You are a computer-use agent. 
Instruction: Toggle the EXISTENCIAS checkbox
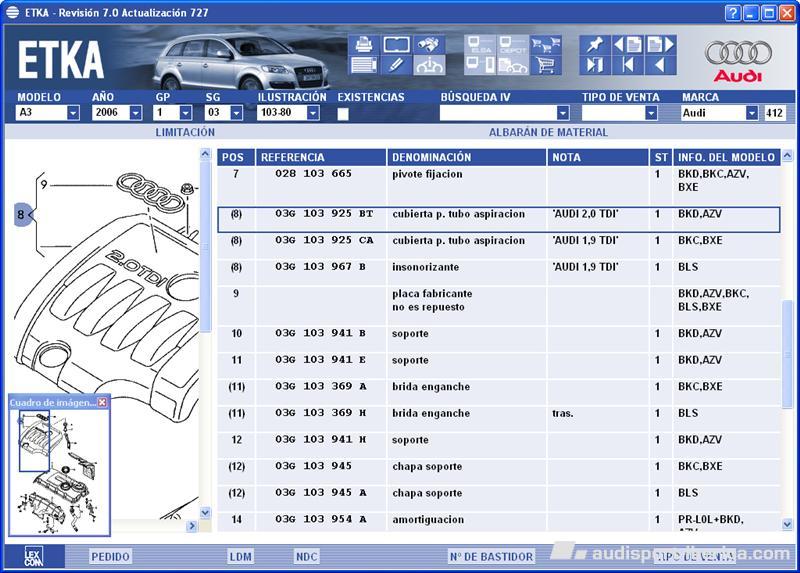(343, 114)
